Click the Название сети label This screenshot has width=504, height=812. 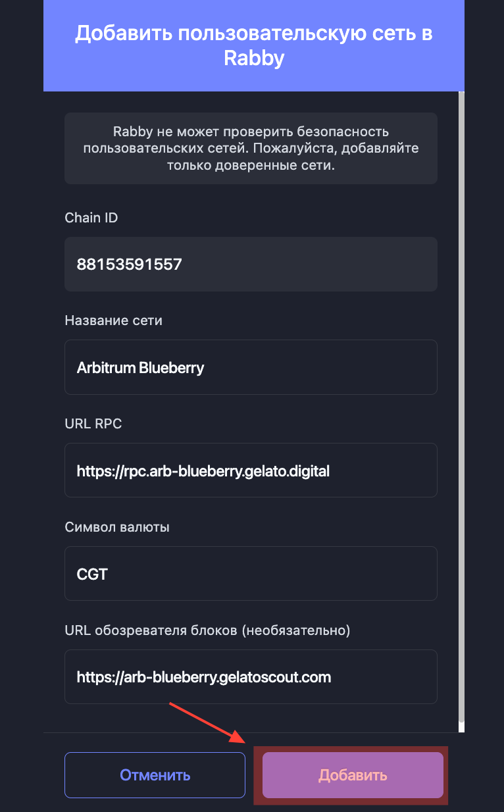tap(113, 320)
